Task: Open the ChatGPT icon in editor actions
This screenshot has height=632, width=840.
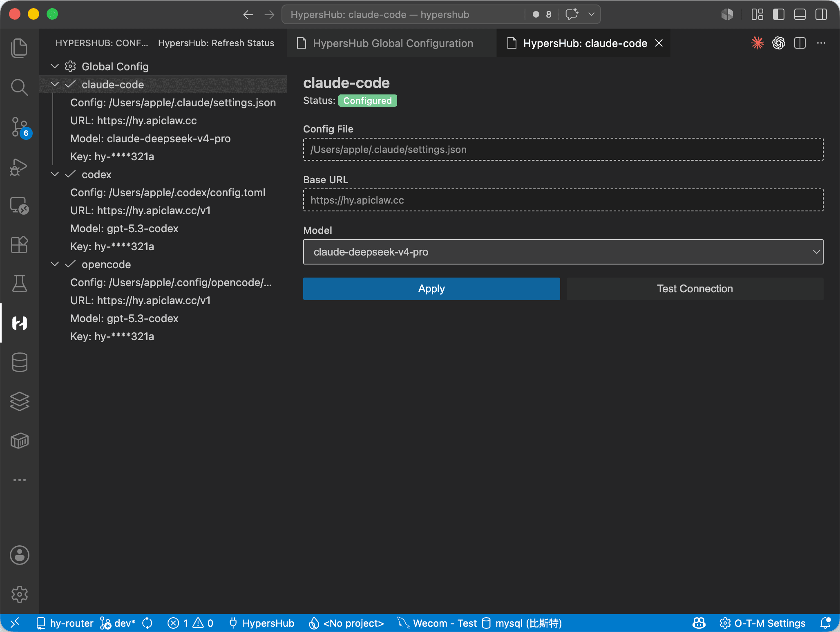Action: click(x=779, y=43)
